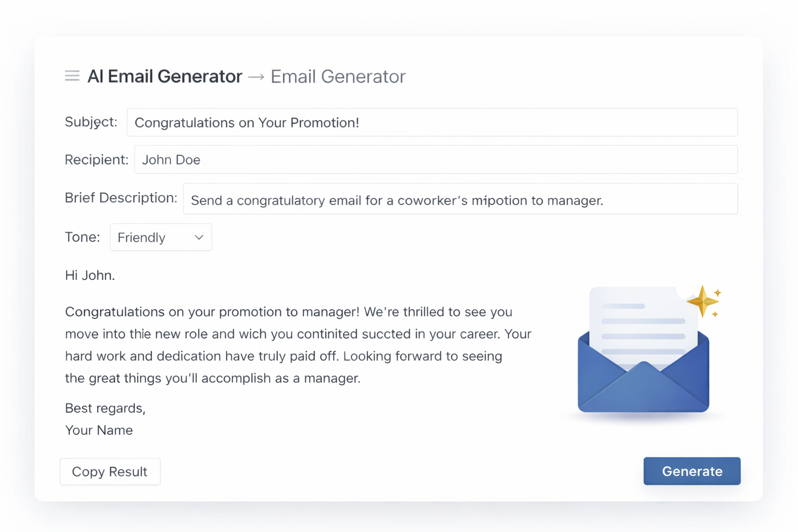The image size is (798, 532).
Task: Click the hamburger menu icon
Action: [x=72, y=75]
